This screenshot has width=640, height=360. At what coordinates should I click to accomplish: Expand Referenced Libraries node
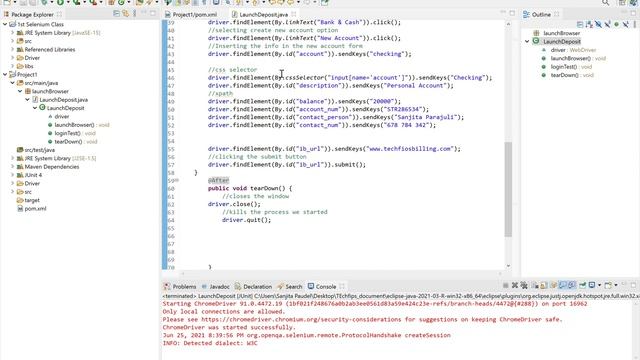[12, 49]
